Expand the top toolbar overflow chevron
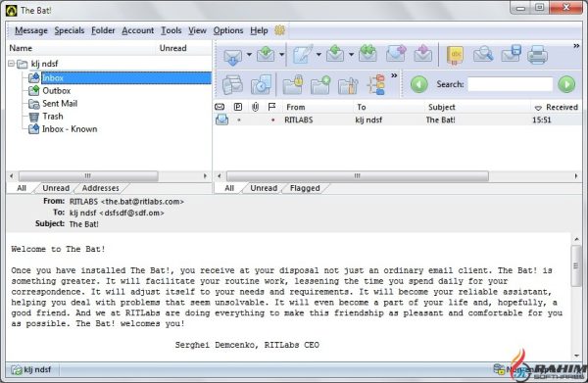Screen dimensions: 588x383 (x=576, y=46)
